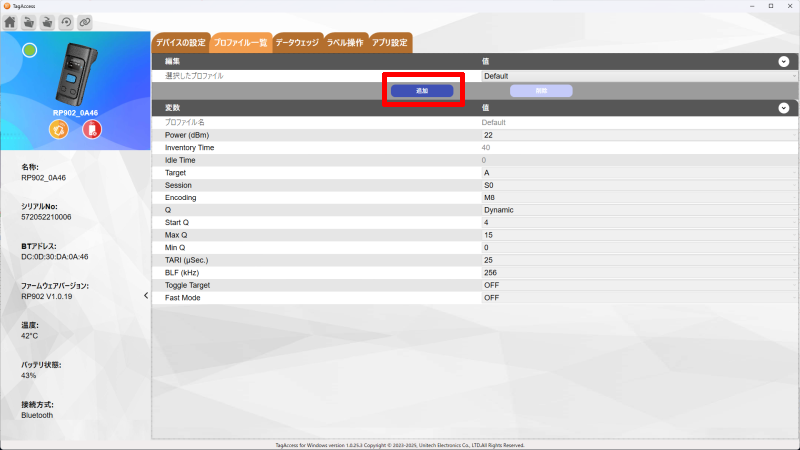Click the third toolbar basket icon
Image resolution: width=800 pixels, height=450 pixels.
click(47, 22)
